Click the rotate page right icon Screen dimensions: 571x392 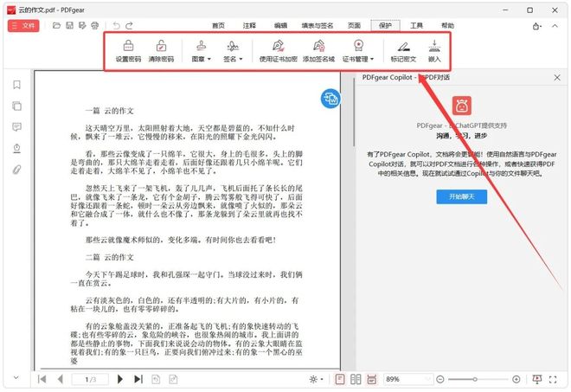coord(173,380)
